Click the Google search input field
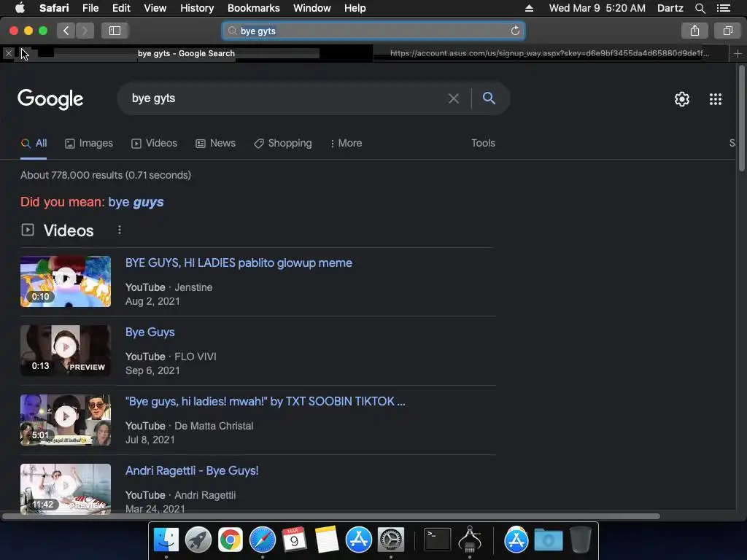 (286, 98)
